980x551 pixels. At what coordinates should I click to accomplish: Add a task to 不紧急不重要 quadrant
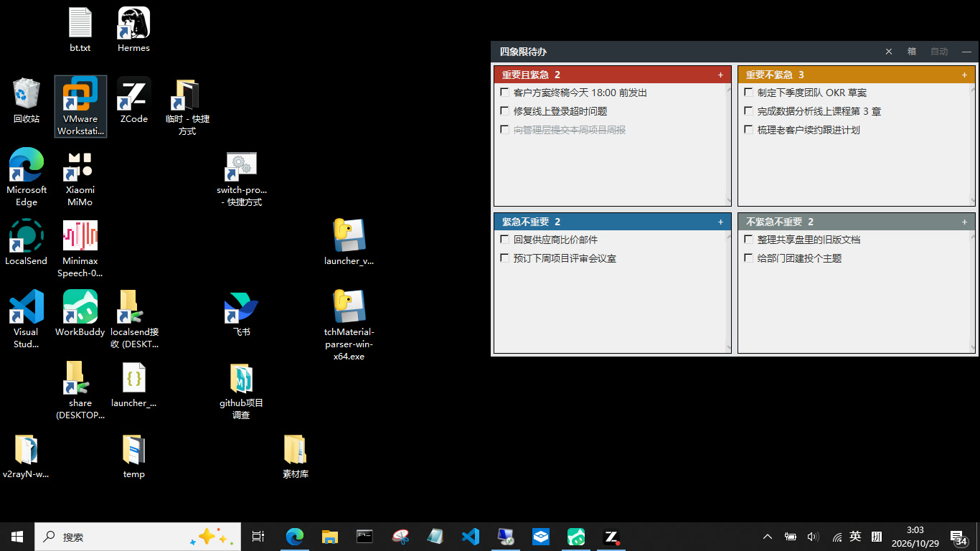click(x=964, y=222)
